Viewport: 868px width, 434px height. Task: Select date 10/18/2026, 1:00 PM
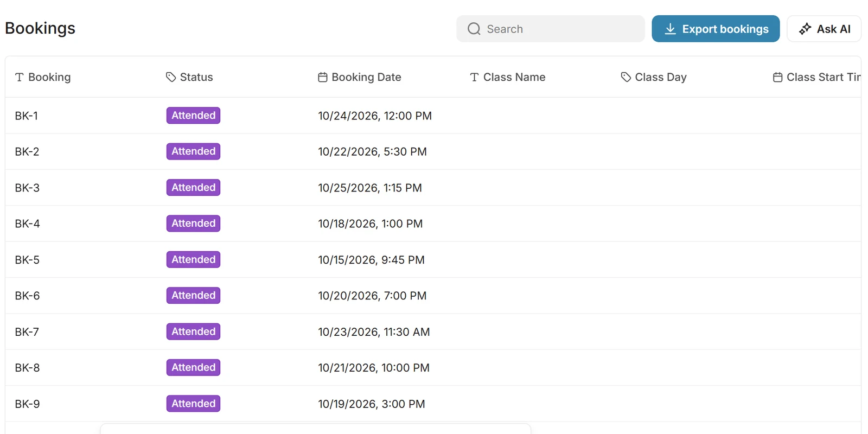click(371, 224)
